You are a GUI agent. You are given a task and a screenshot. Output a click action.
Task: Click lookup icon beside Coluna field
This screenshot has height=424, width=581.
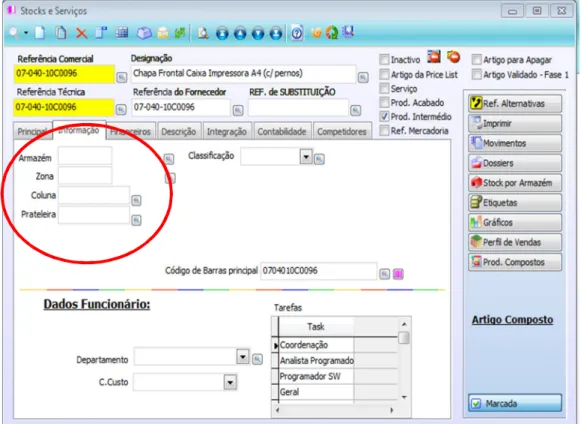coord(136,201)
